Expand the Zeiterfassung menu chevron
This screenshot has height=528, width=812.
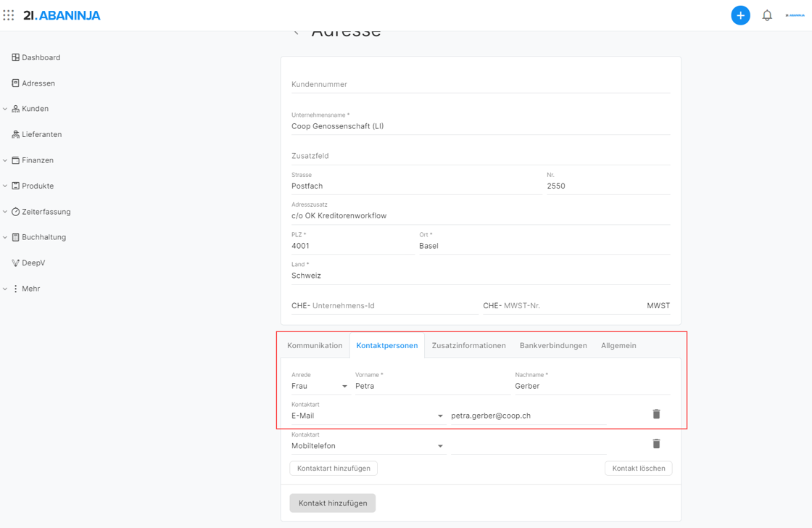pos(5,211)
